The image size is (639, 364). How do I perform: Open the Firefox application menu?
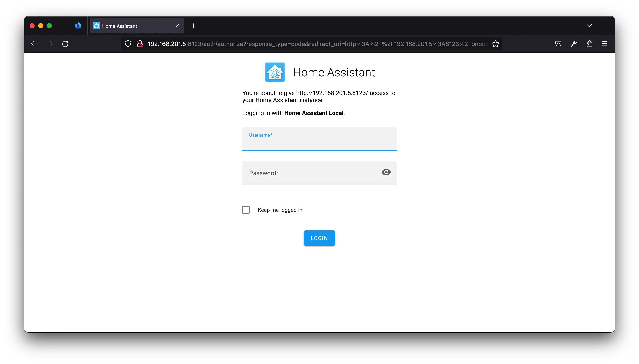(x=605, y=44)
